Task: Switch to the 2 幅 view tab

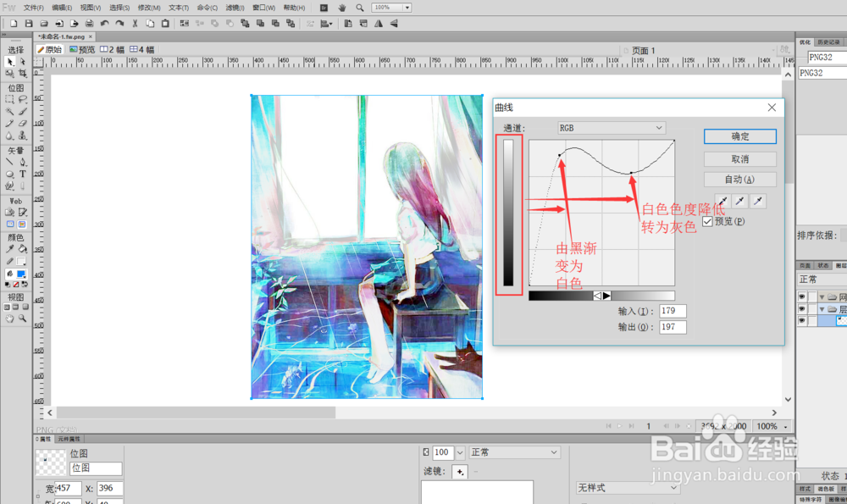Action: [x=112, y=50]
